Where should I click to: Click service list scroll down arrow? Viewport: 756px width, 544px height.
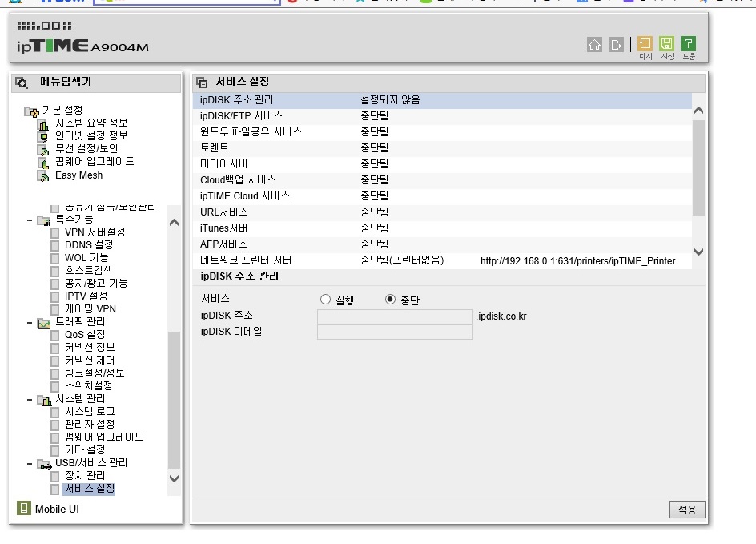[x=698, y=252]
